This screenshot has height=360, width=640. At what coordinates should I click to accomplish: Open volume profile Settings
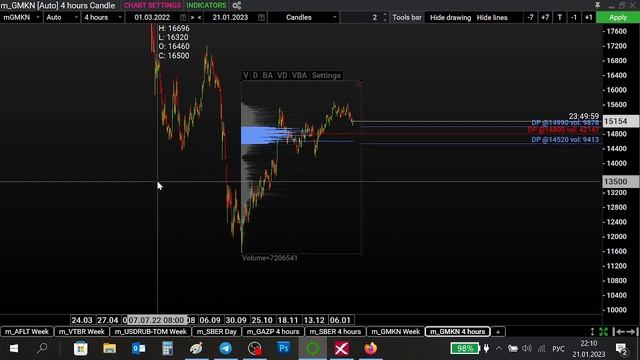point(326,76)
